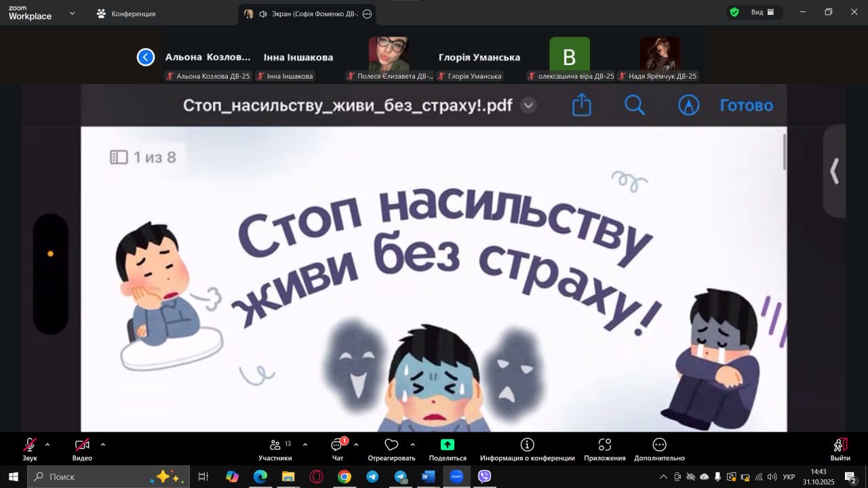Expand video options arrow next to Видео
The width and height of the screenshot is (868, 488).
(x=103, y=445)
